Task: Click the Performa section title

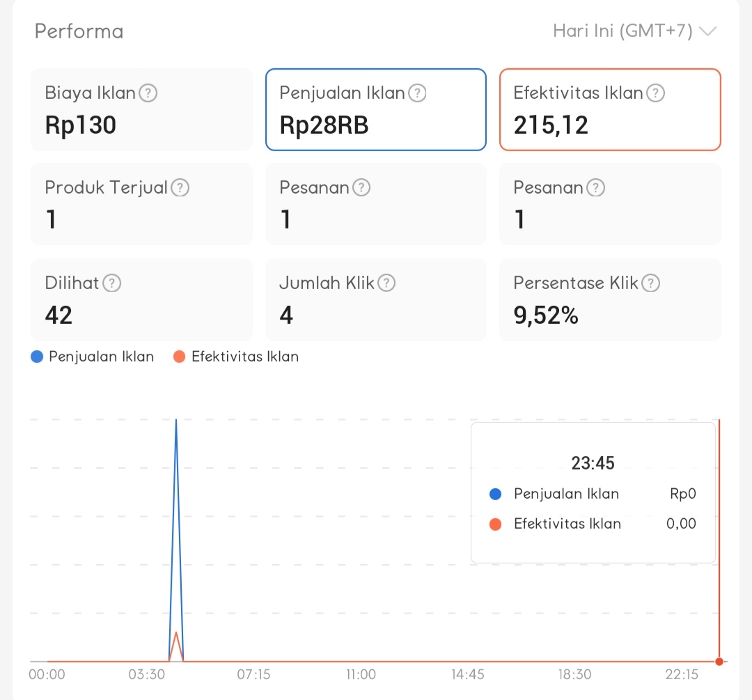Action: [x=79, y=31]
